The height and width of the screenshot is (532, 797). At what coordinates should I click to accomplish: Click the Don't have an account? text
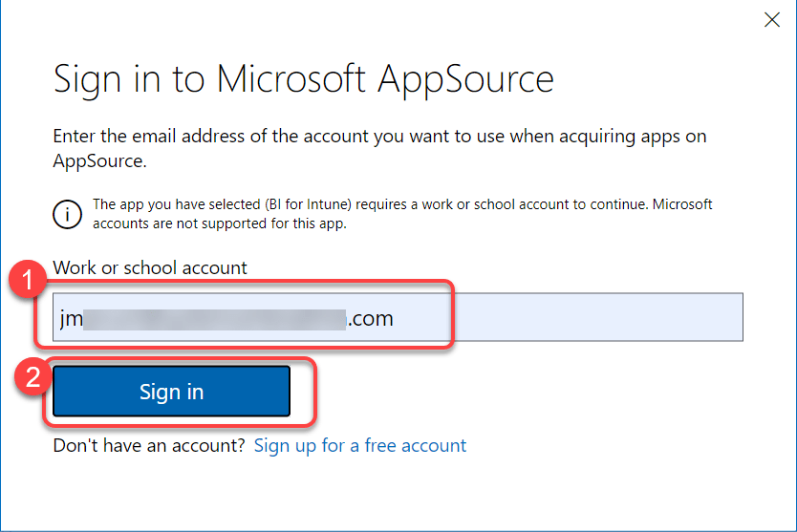click(149, 445)
